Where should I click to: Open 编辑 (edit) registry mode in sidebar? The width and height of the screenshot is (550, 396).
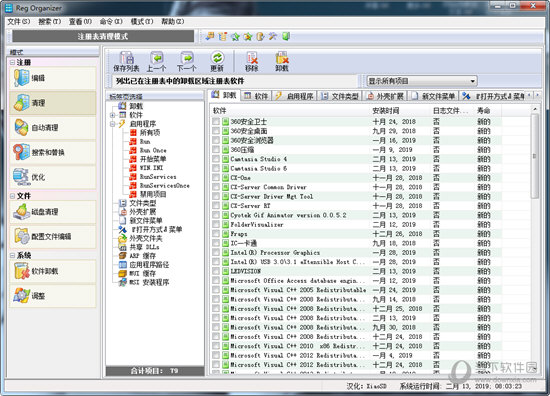pos(53,78)
